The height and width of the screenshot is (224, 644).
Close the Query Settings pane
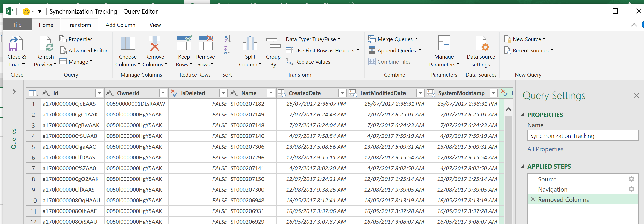click(x=637, y=96)
